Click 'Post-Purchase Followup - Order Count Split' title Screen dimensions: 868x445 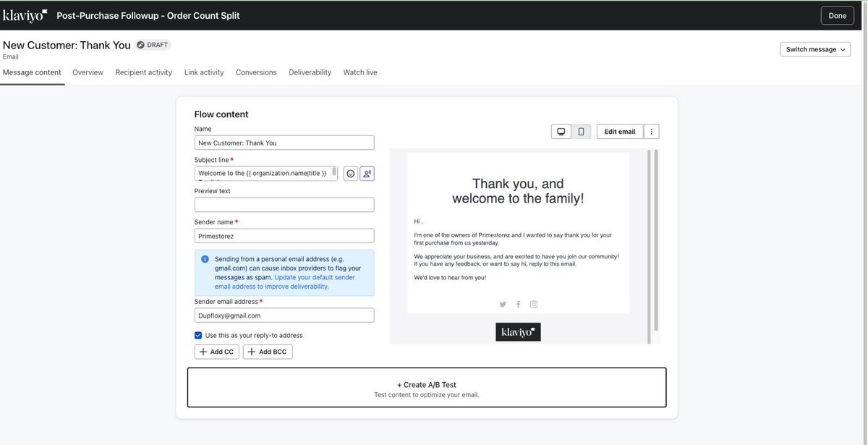pyautogui.click(x=148, y=15)
